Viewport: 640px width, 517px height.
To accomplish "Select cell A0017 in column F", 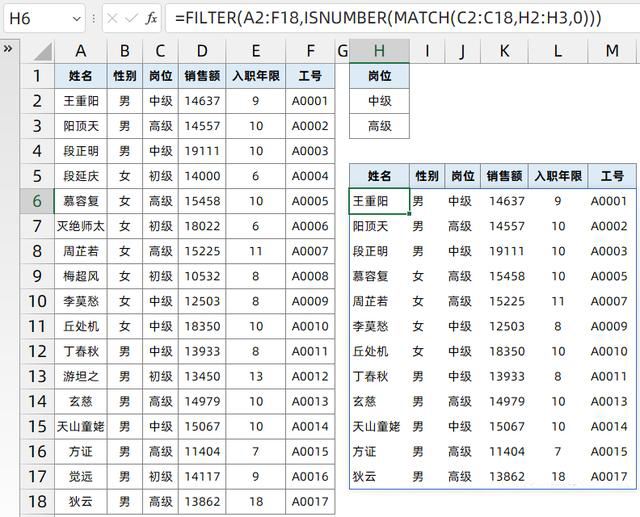I will pos(310,502).
